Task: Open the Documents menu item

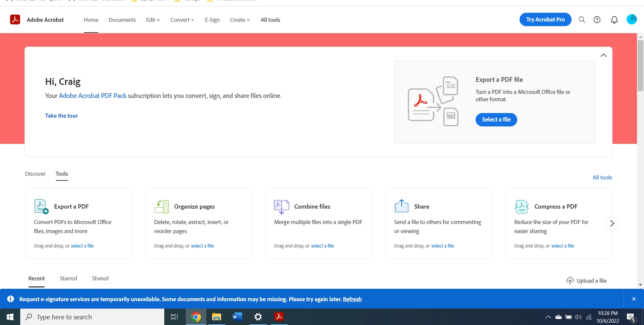Action: (122, 20)
